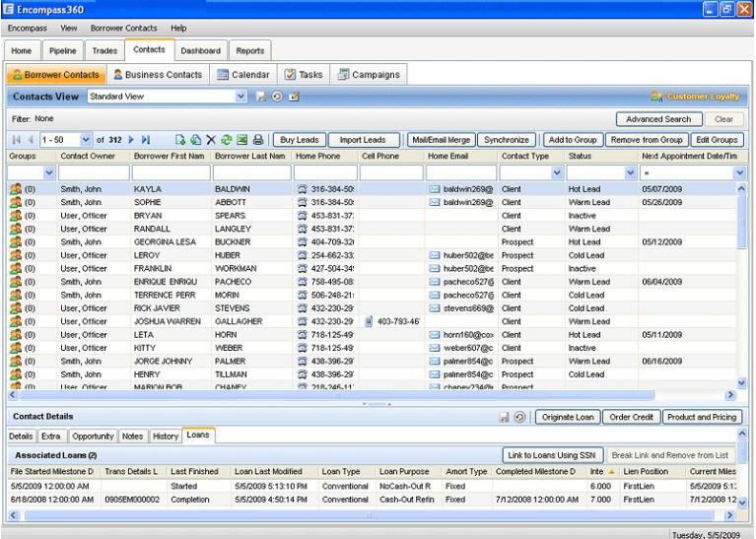Click the Product and Pricing button
The image size is (756, 539).
point(702,417)
